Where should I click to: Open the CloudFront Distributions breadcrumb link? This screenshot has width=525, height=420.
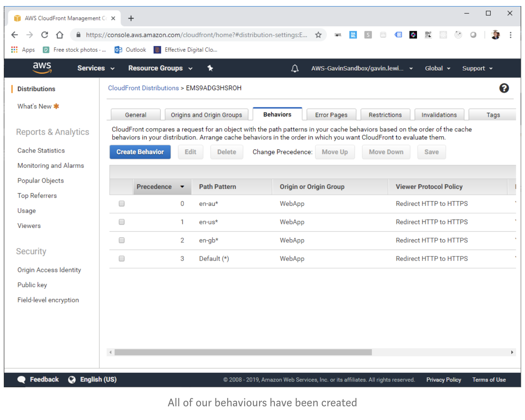pyautogui.click(x=143, y=88)
